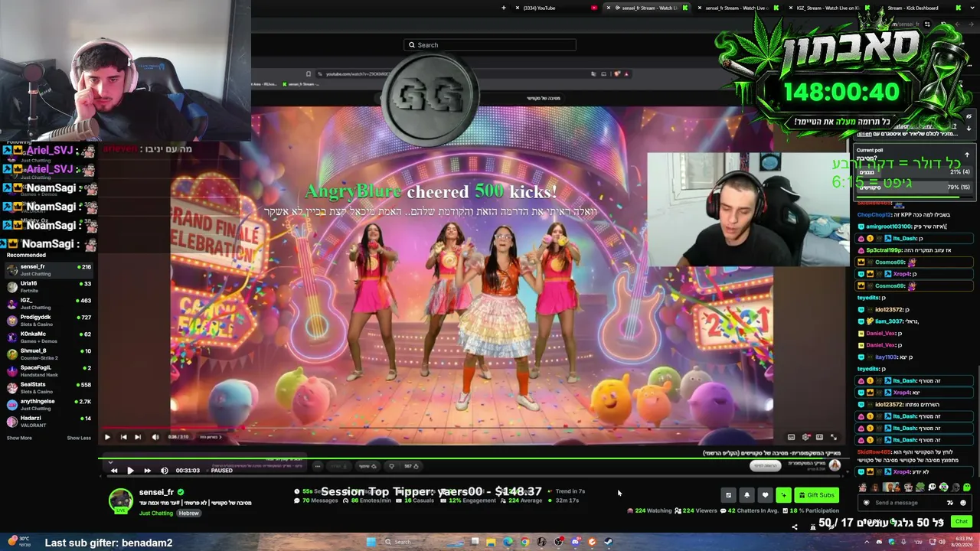Click Show Less in Recommended list

(x=79, y=438)
